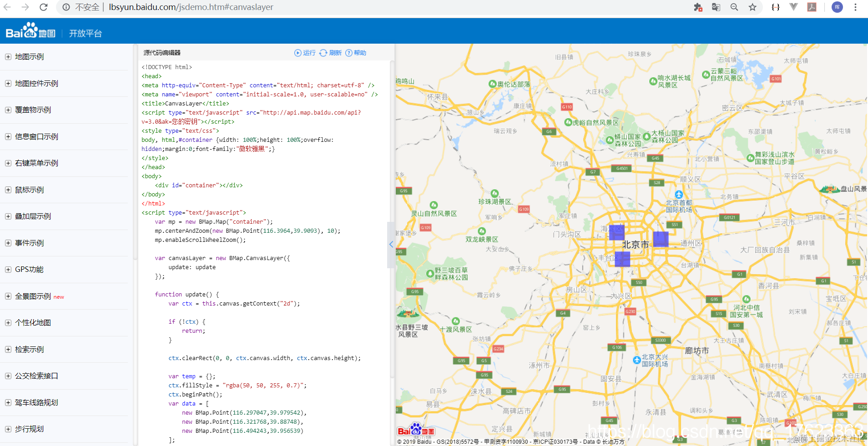
Task: Click the 奥伦达部落 scenic marker
Action: click(492, 84)
